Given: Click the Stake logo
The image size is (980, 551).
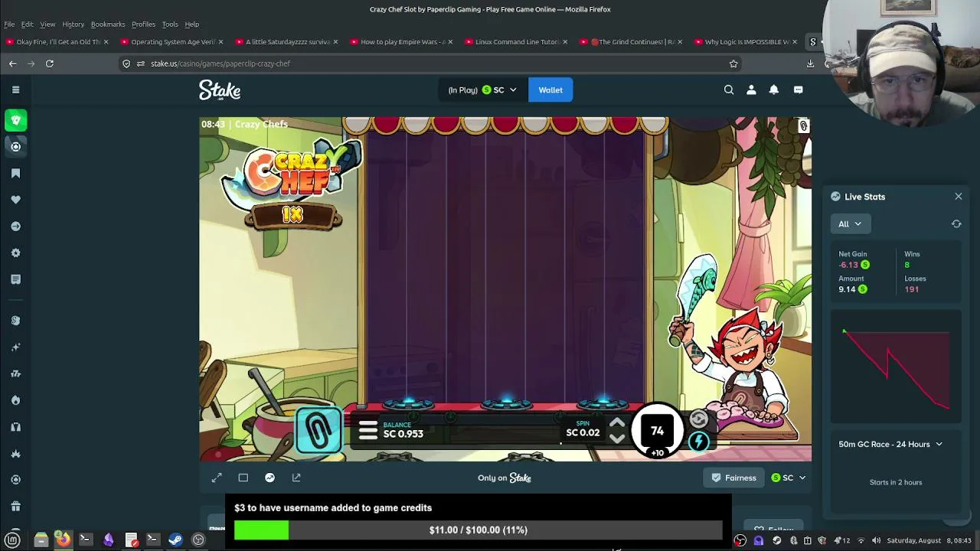Looking at the screenshot, I should 220,90.
